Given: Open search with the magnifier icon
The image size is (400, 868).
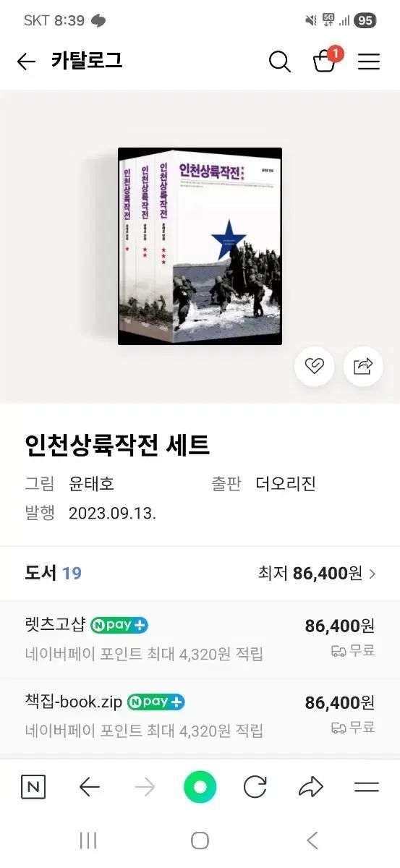Looking at the screenshot, I should pos(279,62).
